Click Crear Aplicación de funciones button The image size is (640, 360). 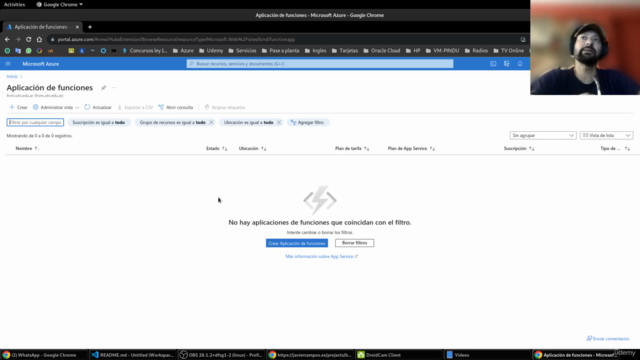[x=297, y=243]
